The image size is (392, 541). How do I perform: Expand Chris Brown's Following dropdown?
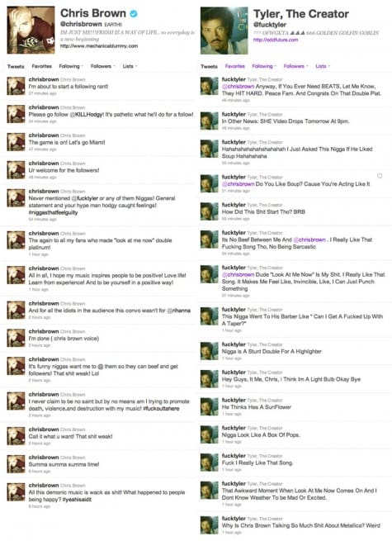tap(71, 66)
